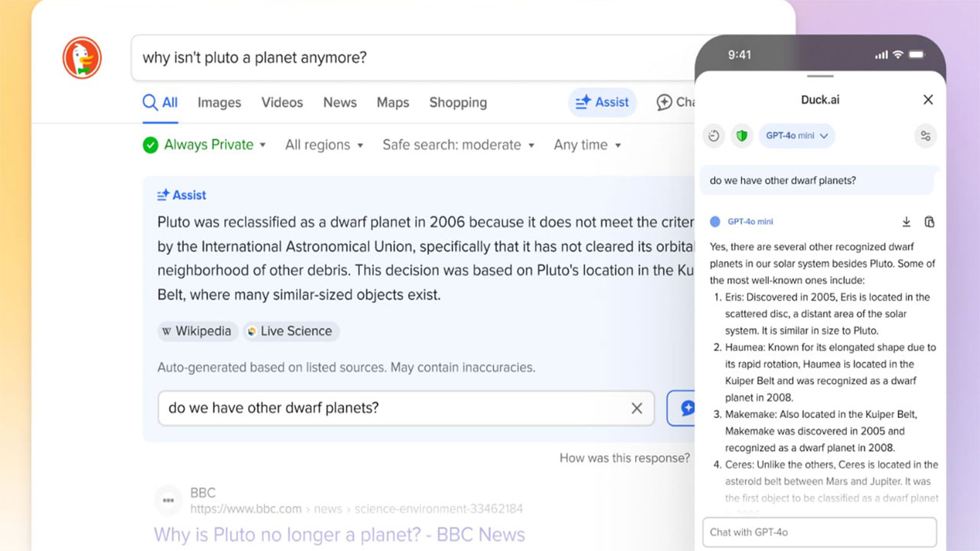Click the Duck.ai panel title
980x551 pixels.
pos(820,100)
